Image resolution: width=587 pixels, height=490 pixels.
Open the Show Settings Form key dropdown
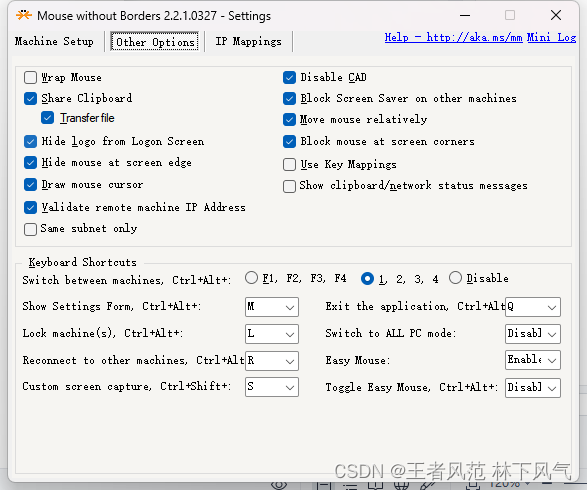point(272,307)
